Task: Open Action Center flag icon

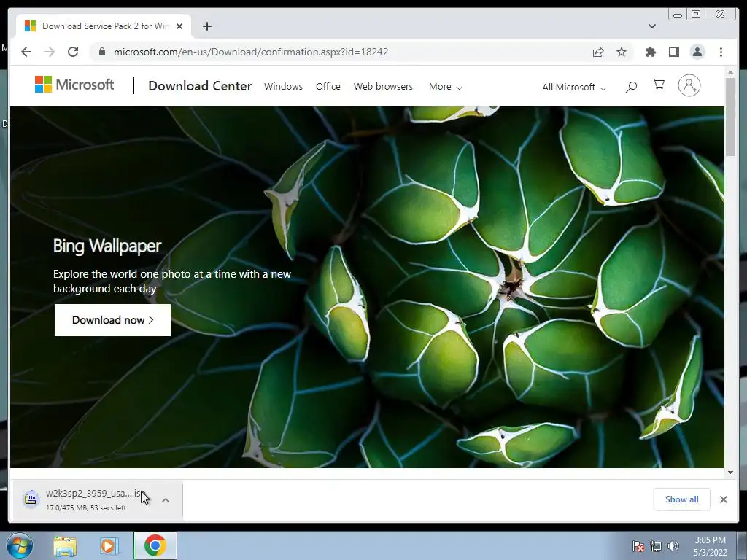Action: tap(638, 546)
